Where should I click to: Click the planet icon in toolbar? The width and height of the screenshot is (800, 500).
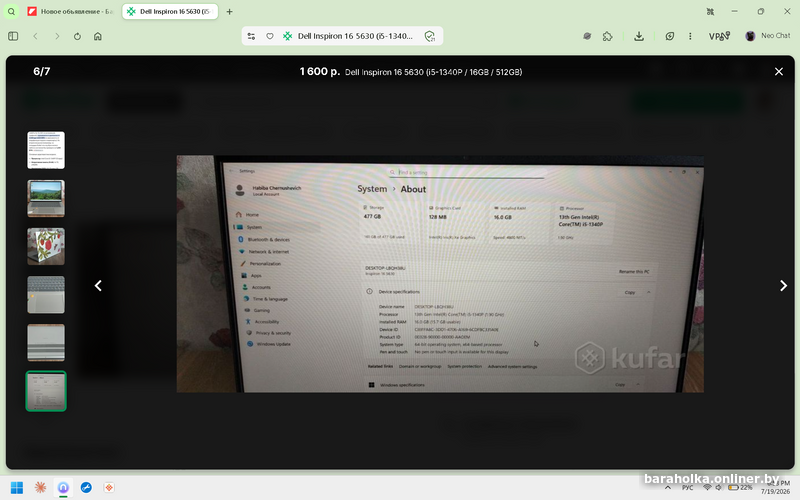point(587,36)
